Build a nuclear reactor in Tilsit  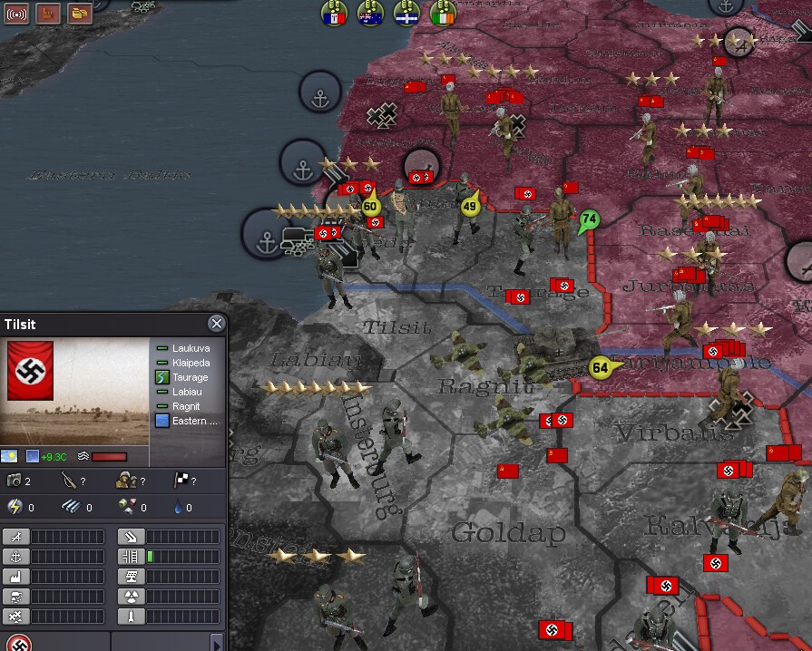coord(131,597)
